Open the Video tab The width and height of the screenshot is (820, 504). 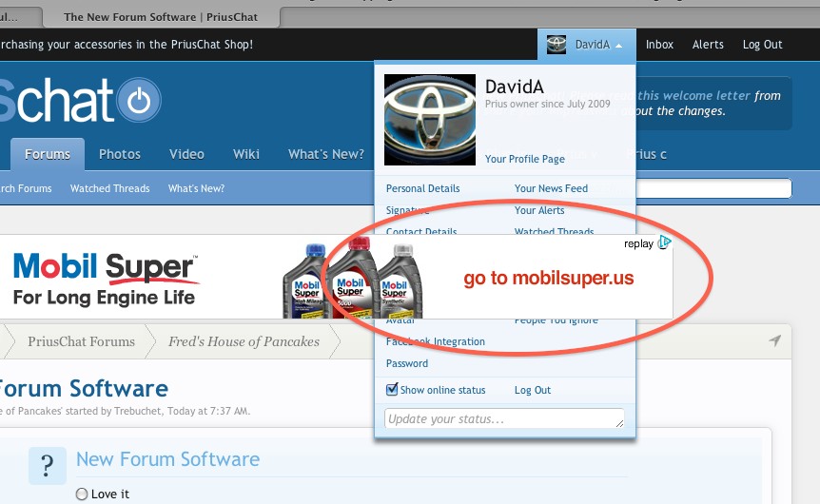click(186, 154)
